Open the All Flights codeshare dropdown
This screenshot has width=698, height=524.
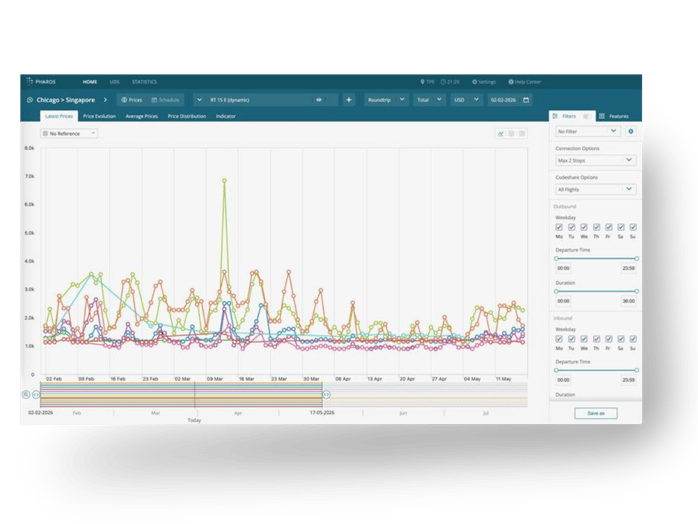pos(596,189)
